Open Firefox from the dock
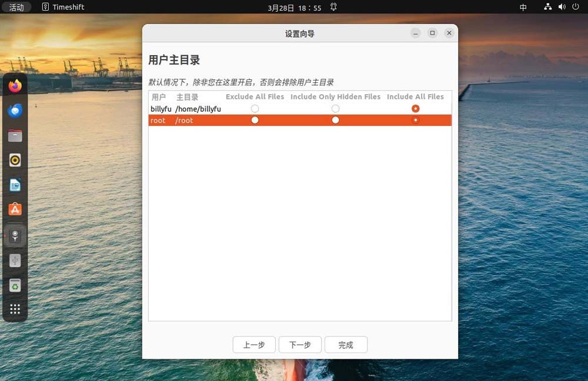Screen dimensions: 588x381 click(x=15, y=86)
